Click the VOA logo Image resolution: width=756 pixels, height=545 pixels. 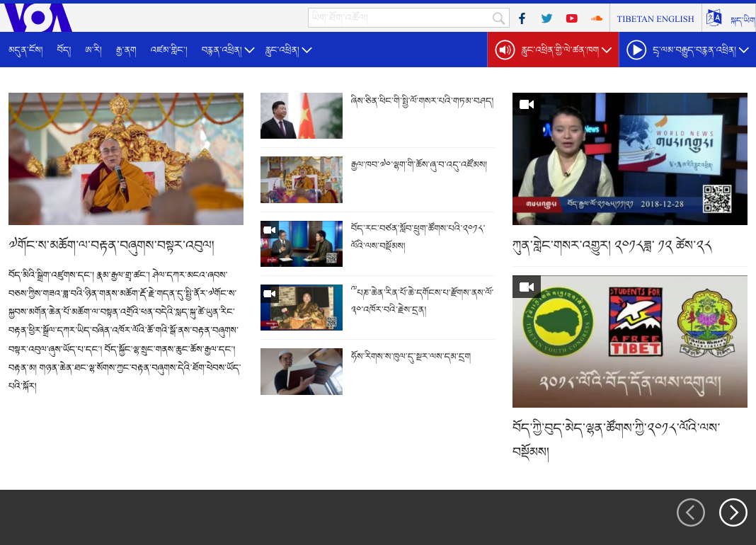(37, 17)
